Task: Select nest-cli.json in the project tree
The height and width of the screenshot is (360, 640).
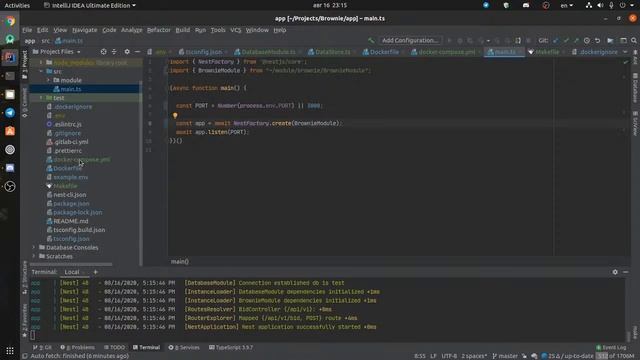Action: point(69,195)
